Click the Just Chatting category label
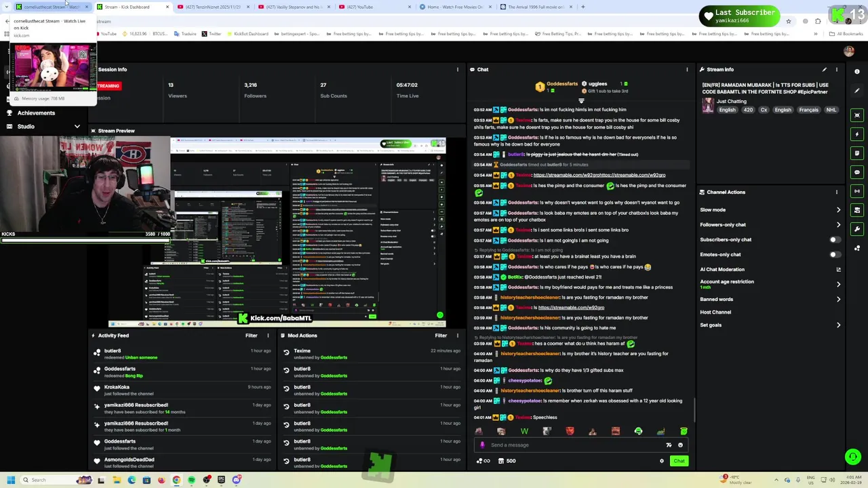Viewport: 868px width, 488px height. click(x=731, y=102)
